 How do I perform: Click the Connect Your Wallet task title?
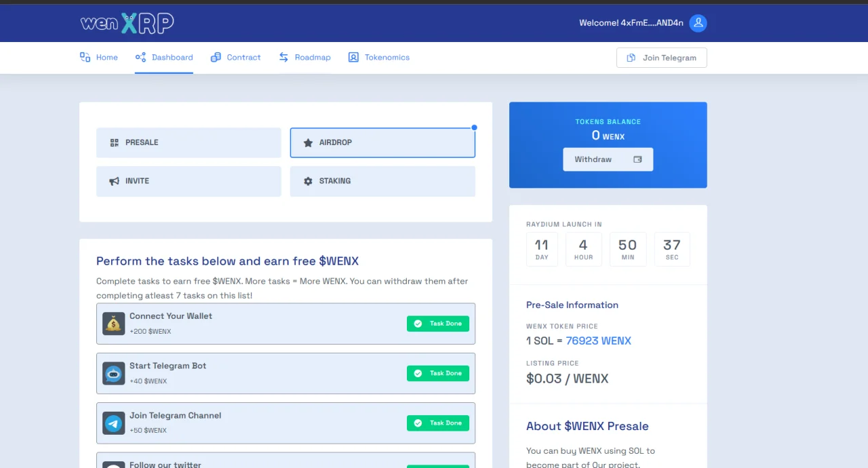(171, 316)
